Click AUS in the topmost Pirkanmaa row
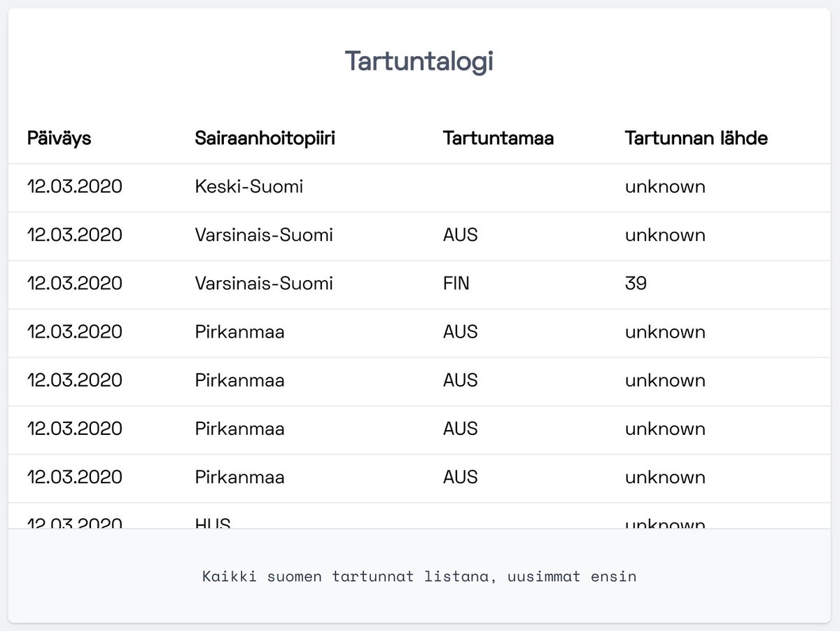The image size is (840, 631). point(461,332)
